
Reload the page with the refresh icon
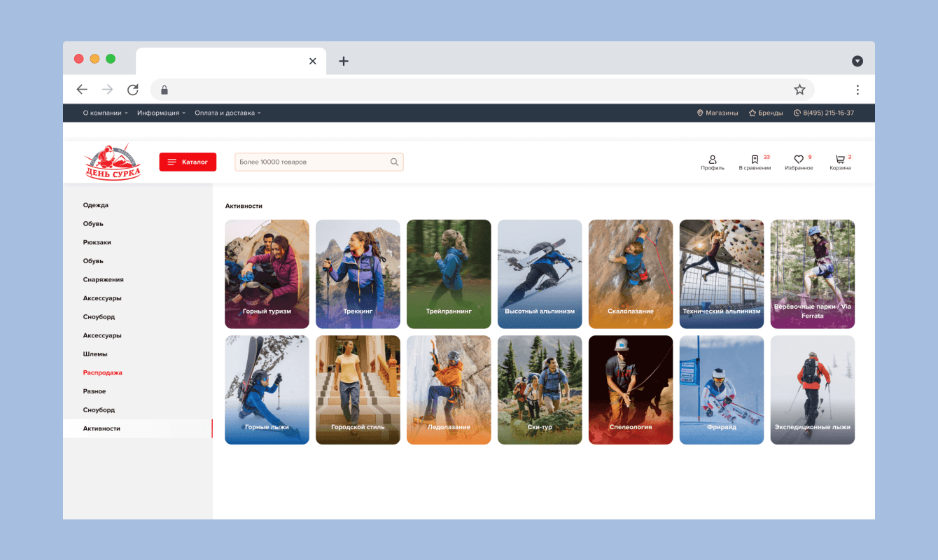pyautogui.click(x=133, y=90)
